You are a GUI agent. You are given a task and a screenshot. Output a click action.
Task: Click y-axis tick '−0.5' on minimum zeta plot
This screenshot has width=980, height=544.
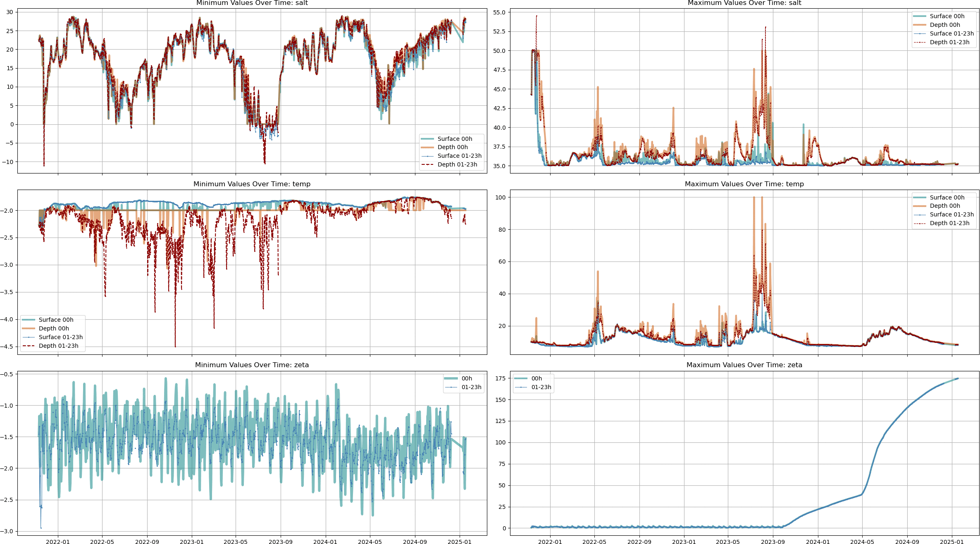pos(6,374)
